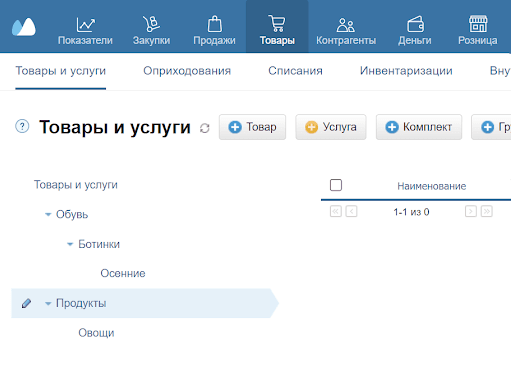The image size is (511, 372).
Task: Select the Осенние subgroup
Action: [123, 273]
